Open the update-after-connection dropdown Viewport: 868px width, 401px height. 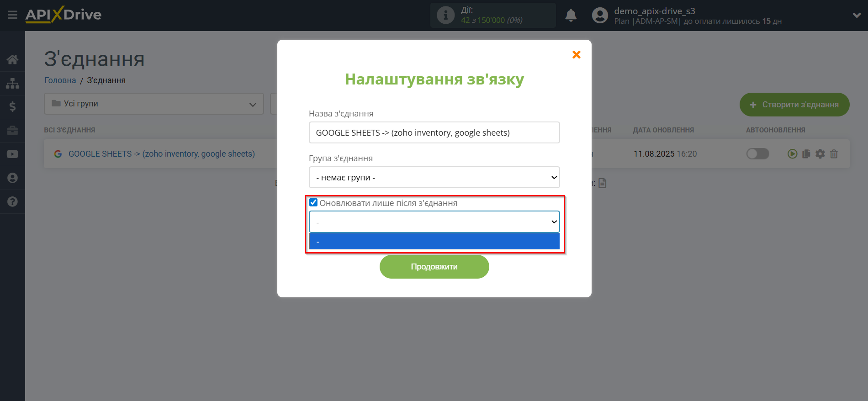434,222
